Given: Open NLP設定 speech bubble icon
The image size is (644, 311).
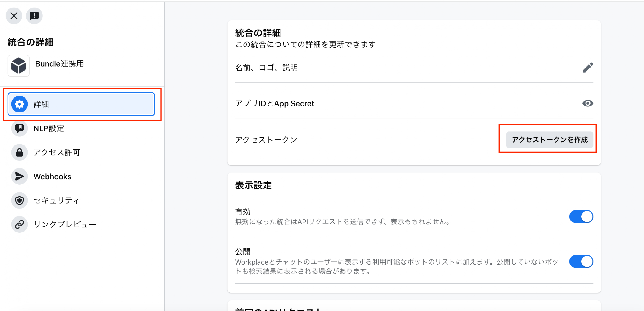Looking at the screenshot, I should (x=19, y=128).
